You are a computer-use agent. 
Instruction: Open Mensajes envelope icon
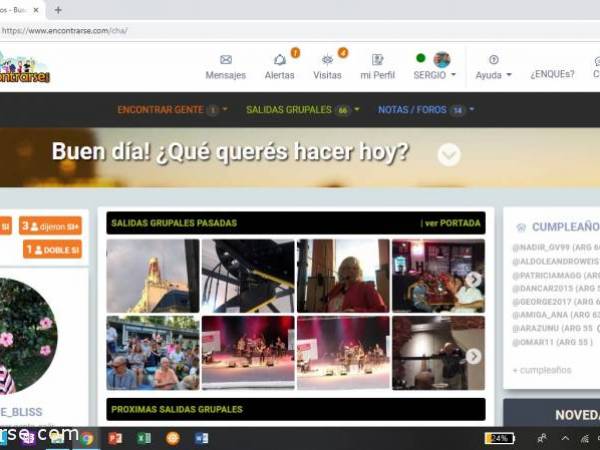pos(226,59)
